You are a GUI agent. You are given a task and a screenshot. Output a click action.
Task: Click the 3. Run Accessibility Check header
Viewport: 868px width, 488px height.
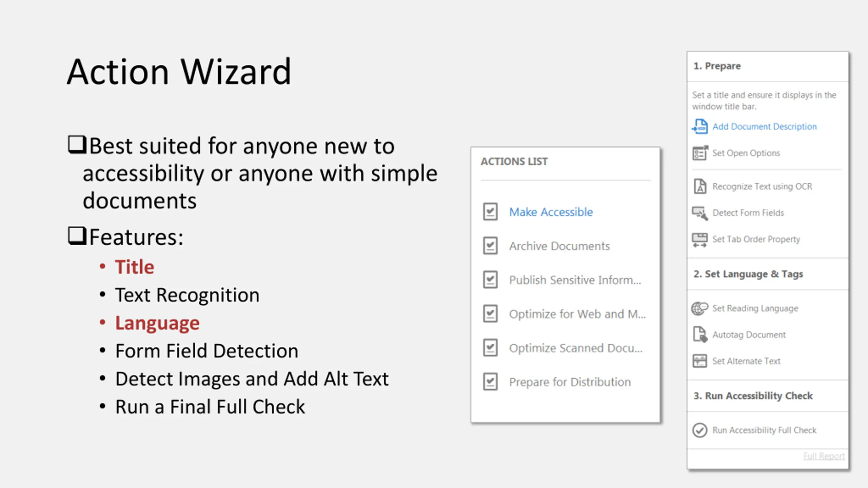(x=753, y=396)
